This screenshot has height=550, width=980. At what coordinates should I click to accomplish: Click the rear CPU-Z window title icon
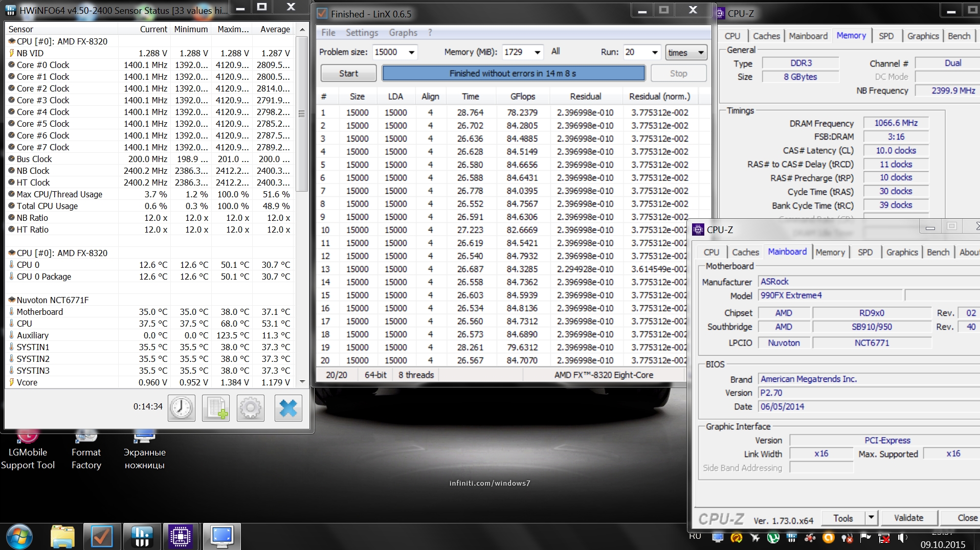[x=720, y=13]
